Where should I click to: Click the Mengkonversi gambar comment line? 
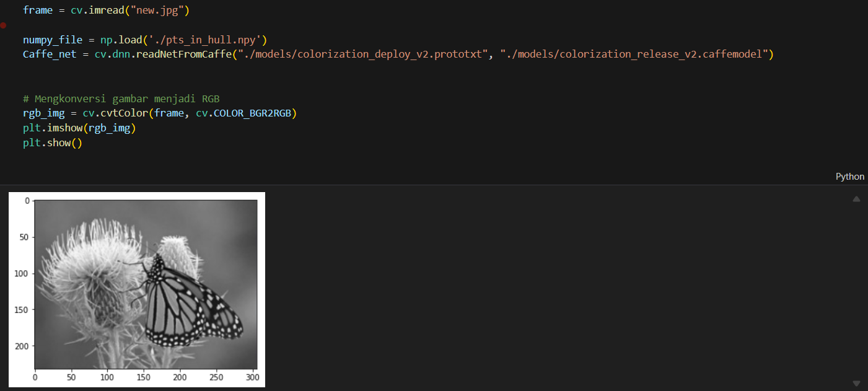(x=121, y=99)
